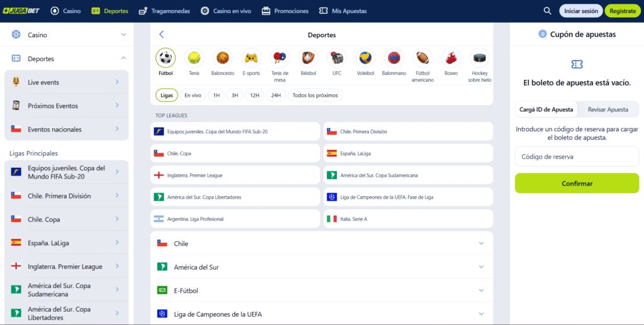The image size is (644, 325).
Task: Select the 1H time filter
Action: [x=216, y=95]
